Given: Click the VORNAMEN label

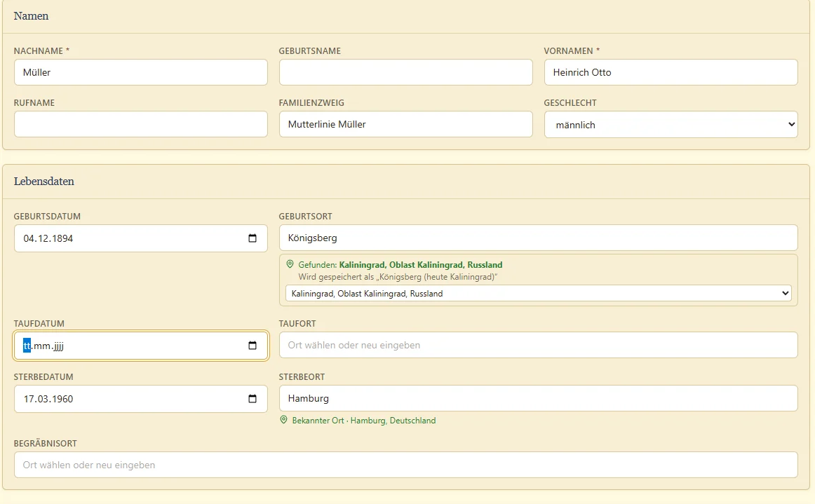Looking at the screenshot, I should tap(572, 51).
